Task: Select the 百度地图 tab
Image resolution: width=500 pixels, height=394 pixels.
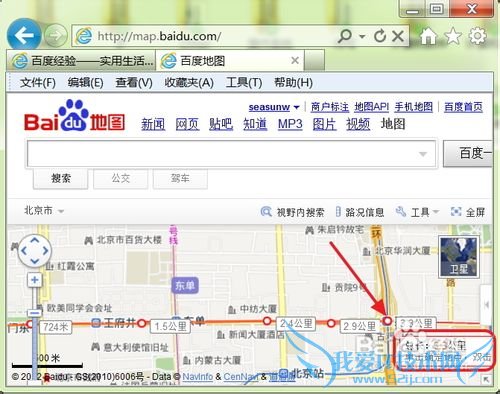Action: (x=230, y=61)
